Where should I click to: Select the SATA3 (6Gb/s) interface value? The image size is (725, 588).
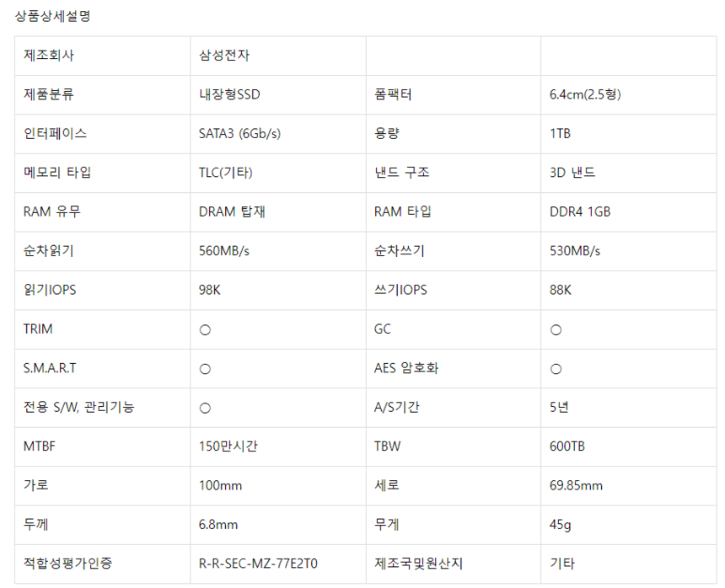click(239, 133)
